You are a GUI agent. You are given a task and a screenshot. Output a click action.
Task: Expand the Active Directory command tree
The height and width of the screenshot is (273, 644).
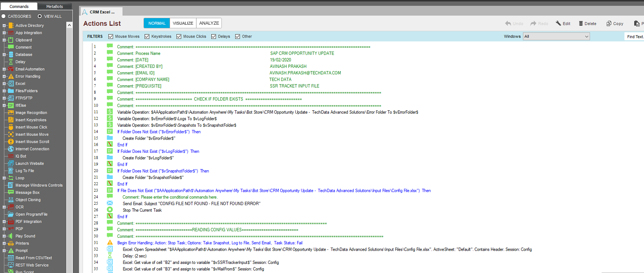tap(4, 25)
